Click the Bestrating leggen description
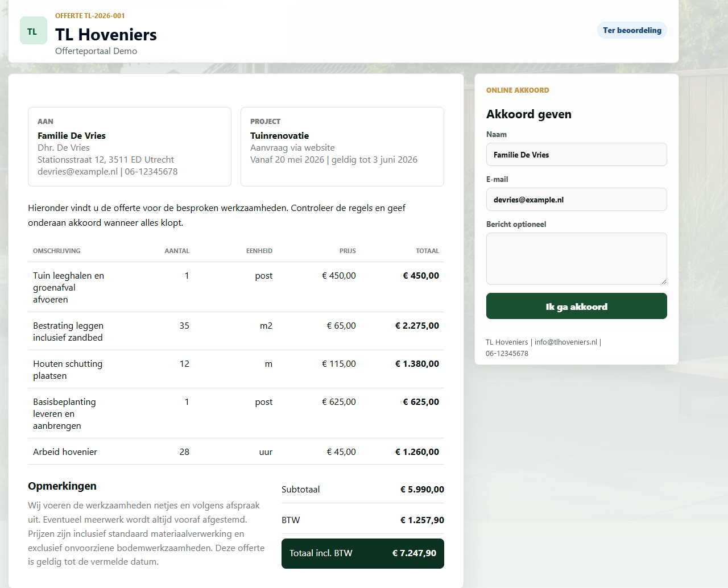The width and height of the screenshot is (728, 588). 68,332
